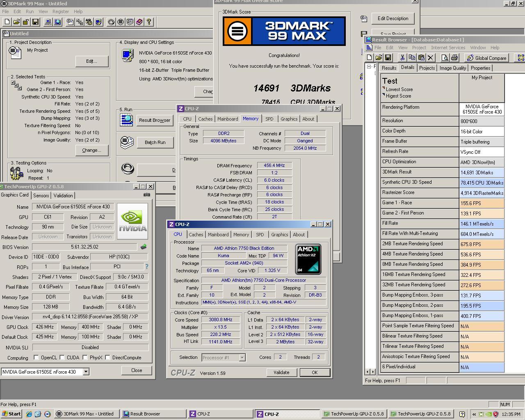Click question mark icon in 3DMark toolbar
This screenshot has height=420, width=525.
[149, 22]
